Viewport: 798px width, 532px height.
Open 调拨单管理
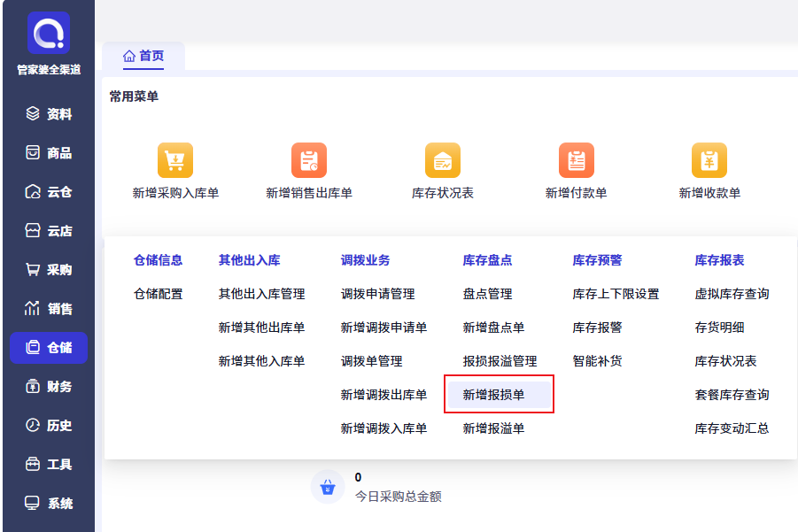pyautogui.click(x=371, y=361)
